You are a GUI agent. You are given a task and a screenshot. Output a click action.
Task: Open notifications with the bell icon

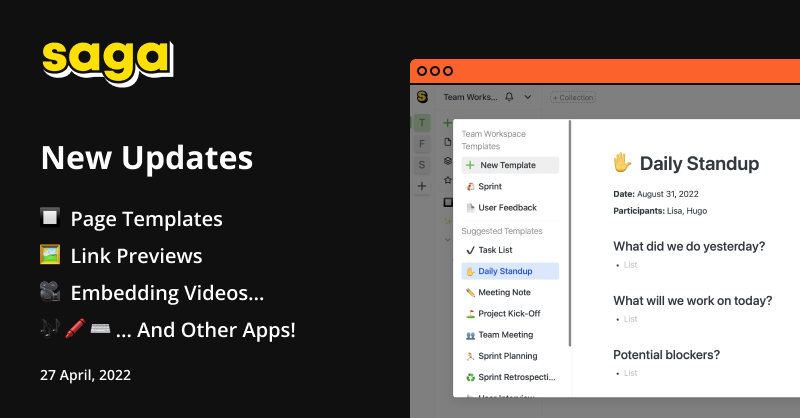(x=509, y=96)
